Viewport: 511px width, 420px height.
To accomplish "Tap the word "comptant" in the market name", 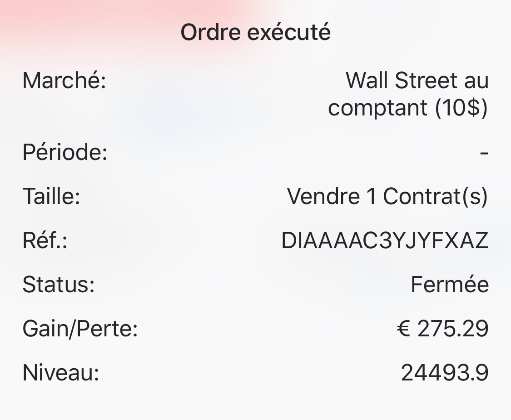I will 378,108.
